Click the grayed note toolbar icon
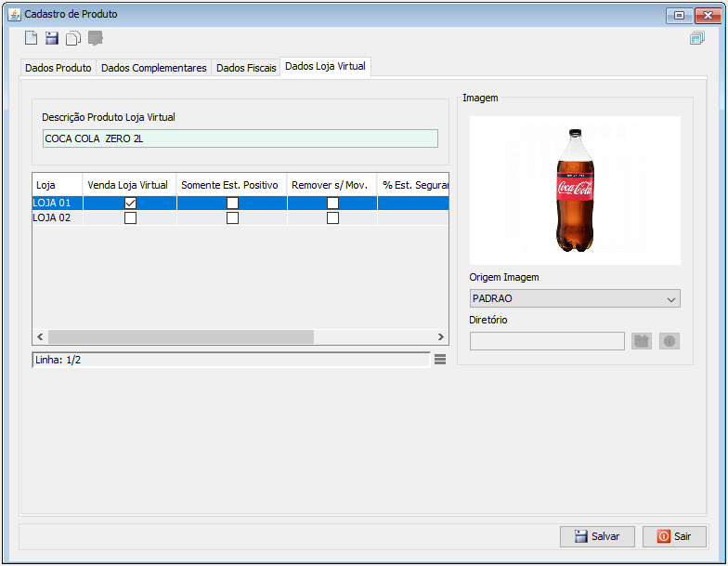The width and height of the screenshot is (728, 566). click(95, 38)
